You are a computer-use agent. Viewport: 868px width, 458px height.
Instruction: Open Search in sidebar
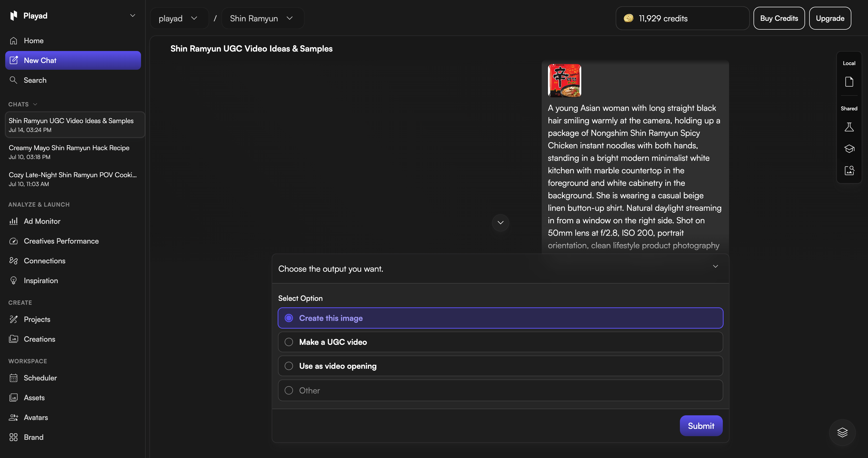(73, 80)
